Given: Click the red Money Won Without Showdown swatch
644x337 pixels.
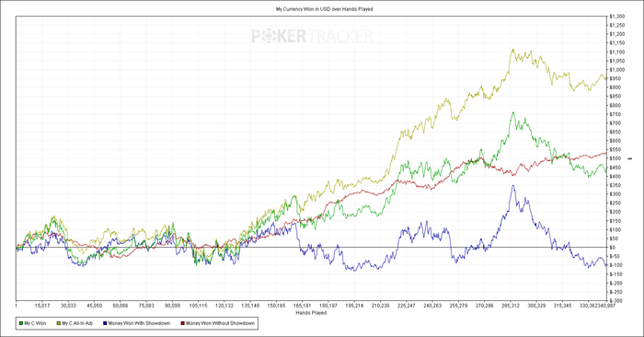Looking at the screenshot, I should [x=183, y=323].
